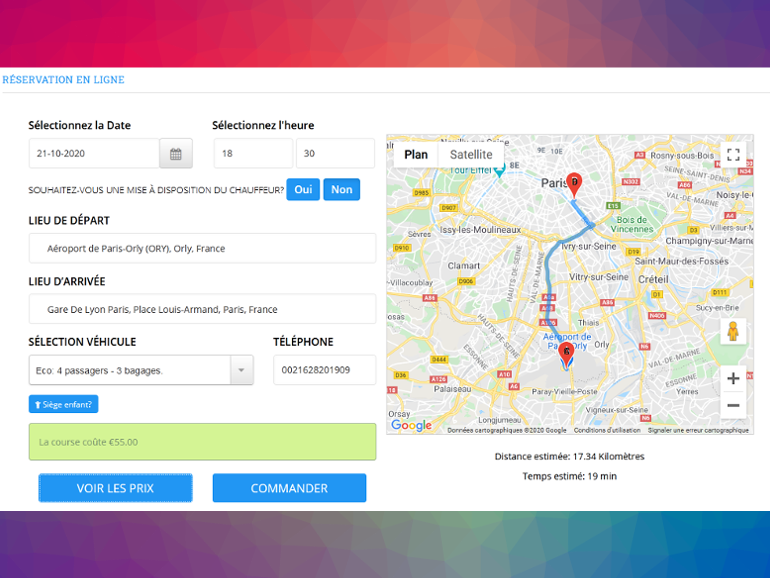Focus the Lieu de départ field

[202, 248]
